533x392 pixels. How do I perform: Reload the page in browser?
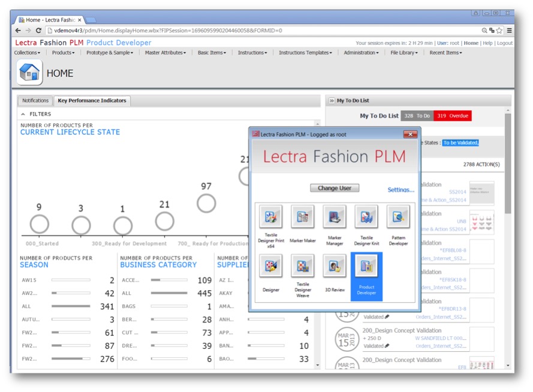tap(38, 31)
